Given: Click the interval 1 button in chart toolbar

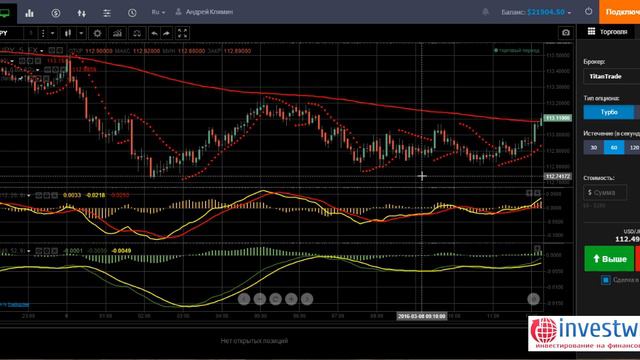Looking at the screenshot, I should pyautogui.click(x=30, y=33).
